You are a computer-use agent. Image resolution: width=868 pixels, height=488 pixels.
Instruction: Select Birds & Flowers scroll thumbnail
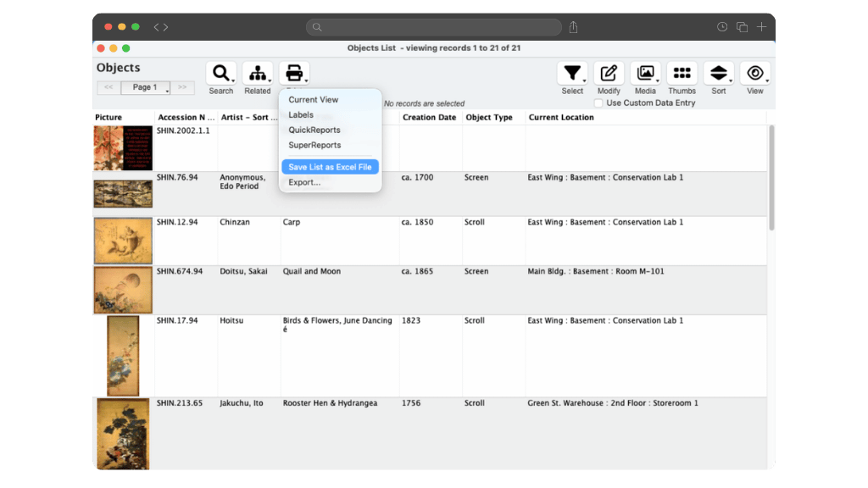tap(123, 356)
